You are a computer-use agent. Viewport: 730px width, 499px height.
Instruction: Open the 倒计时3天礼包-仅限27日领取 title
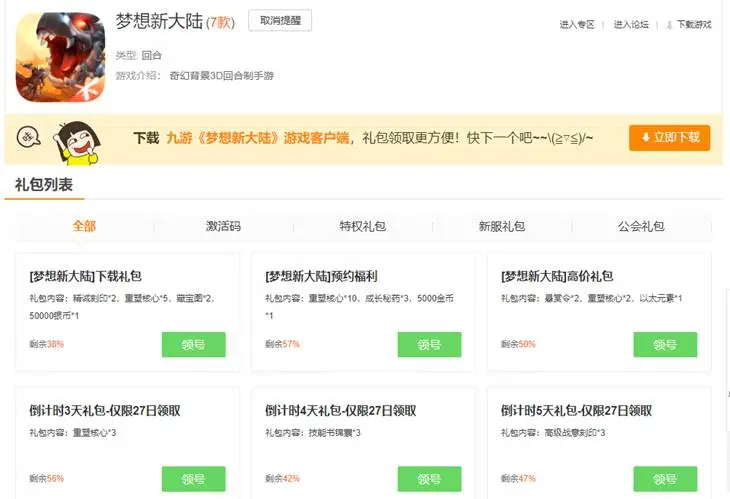105,411
